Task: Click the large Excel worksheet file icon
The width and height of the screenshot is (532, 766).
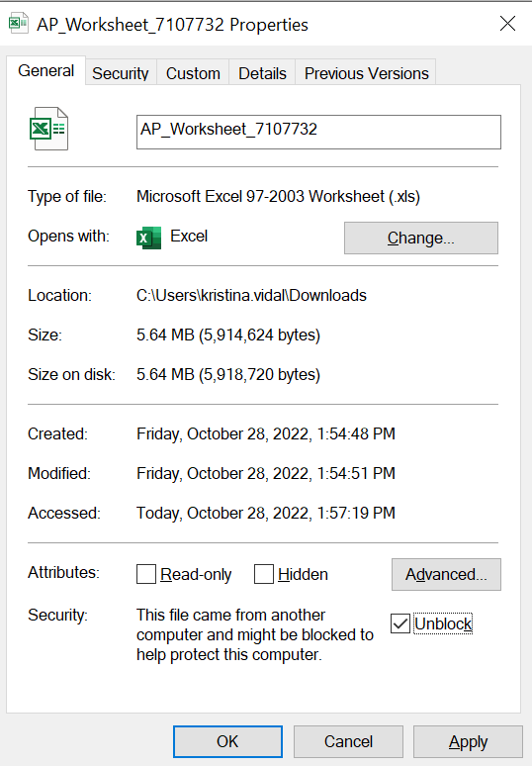Action: (48, 129)
